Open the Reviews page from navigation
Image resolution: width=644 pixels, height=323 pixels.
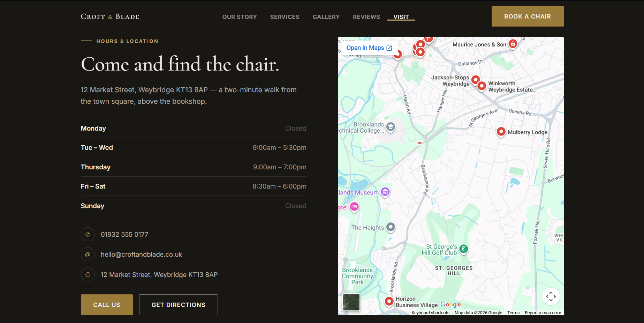(x=366, y=17)
